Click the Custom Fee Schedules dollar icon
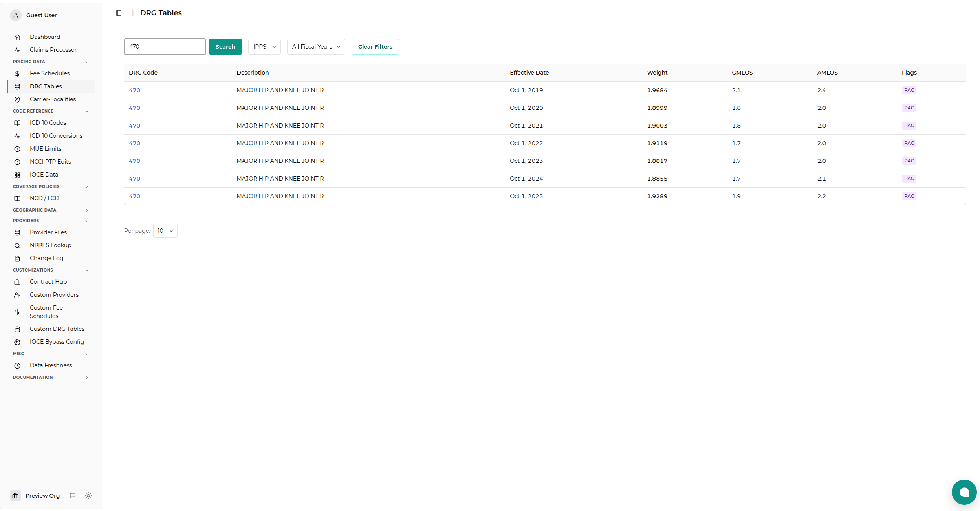Viewport: 980px width, 511px height. 17,312
